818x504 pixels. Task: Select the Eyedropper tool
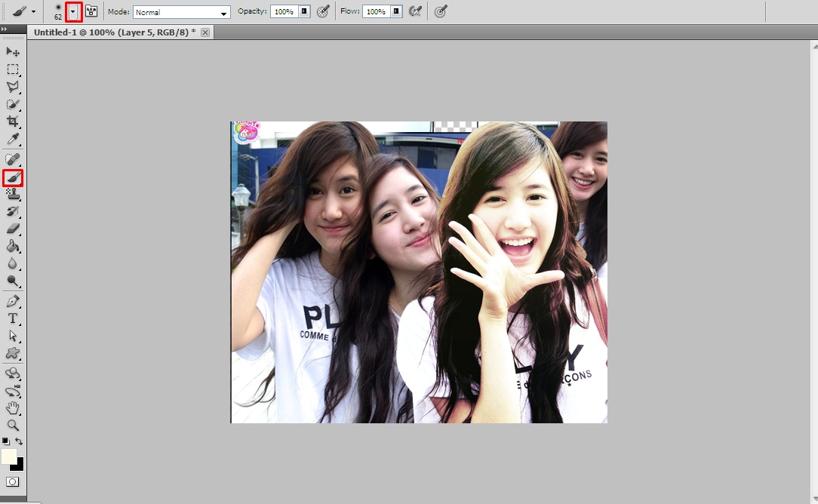13,139
